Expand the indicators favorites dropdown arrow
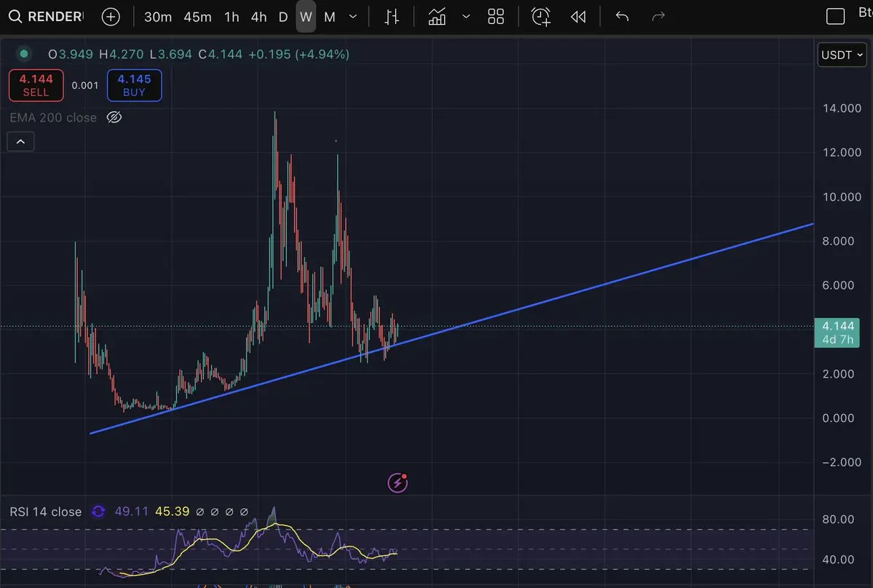 [466, 17]
